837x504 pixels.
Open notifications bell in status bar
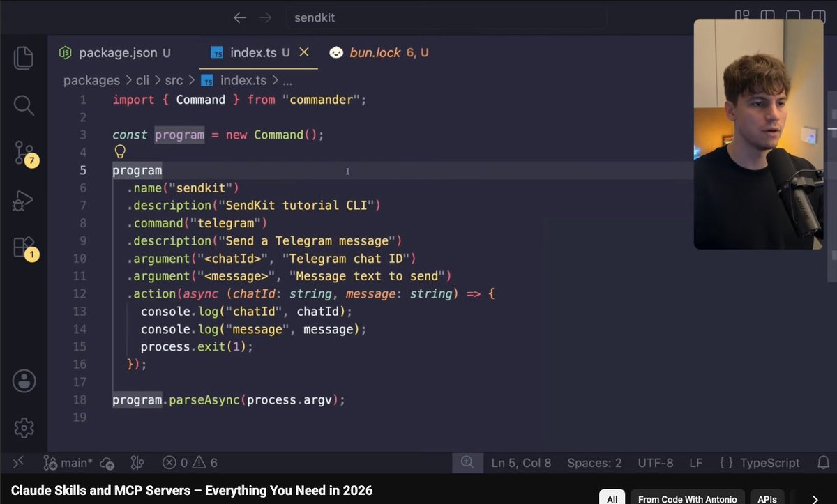[x=823, y=462]
